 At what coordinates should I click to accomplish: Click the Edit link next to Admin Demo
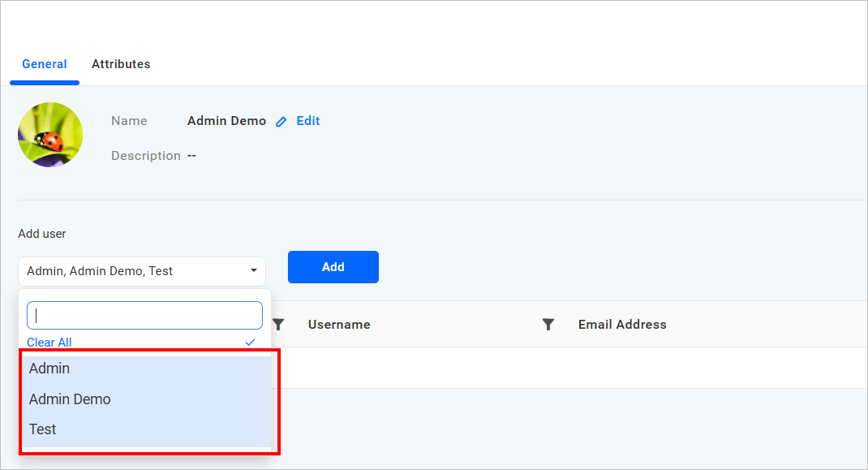(308, 120)
